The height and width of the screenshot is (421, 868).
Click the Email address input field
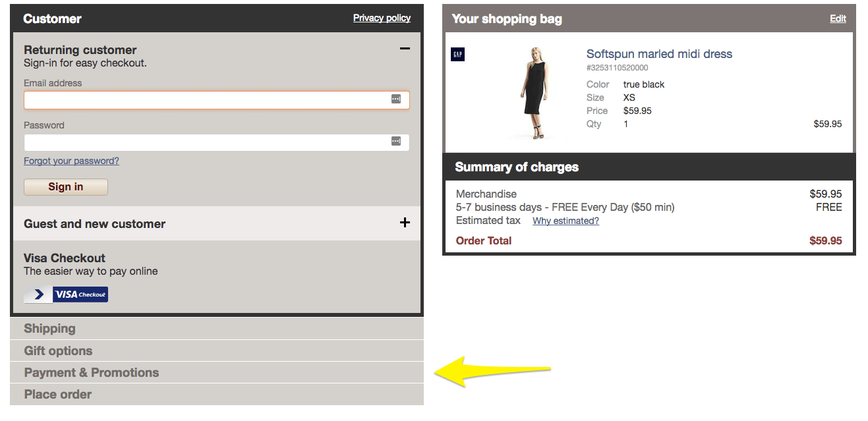click(216, 99)
